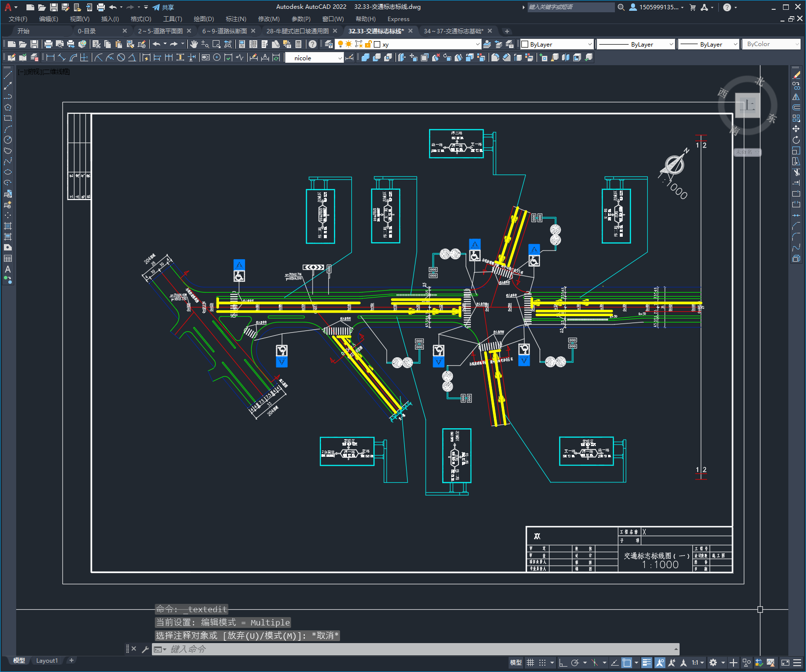The width and height of the screenshot is (806, 672).
Task: Select the Multiline Text A tool
Action: pyautogui.click(x=8, y=269)
